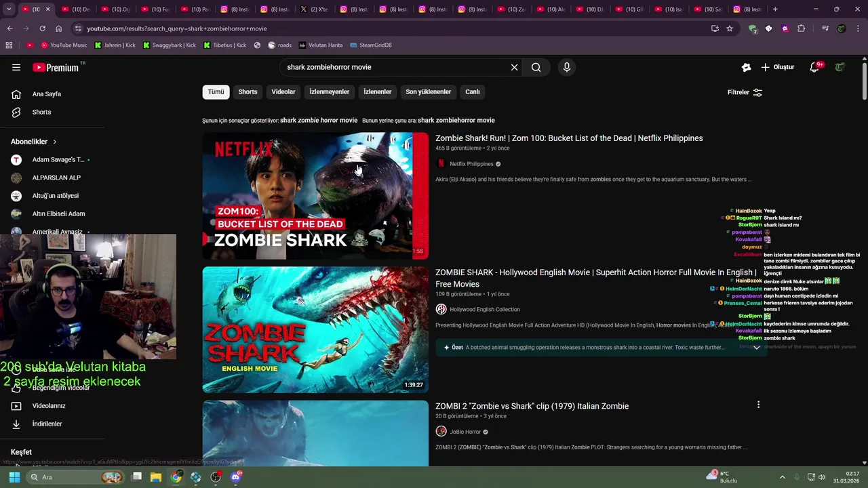
Task: Open the roads bookmark
Action: (x=279, y=45)
